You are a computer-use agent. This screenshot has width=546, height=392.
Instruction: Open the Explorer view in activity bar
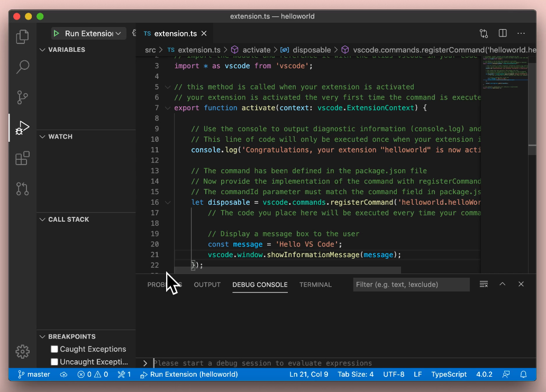click(x=22, y=37)
